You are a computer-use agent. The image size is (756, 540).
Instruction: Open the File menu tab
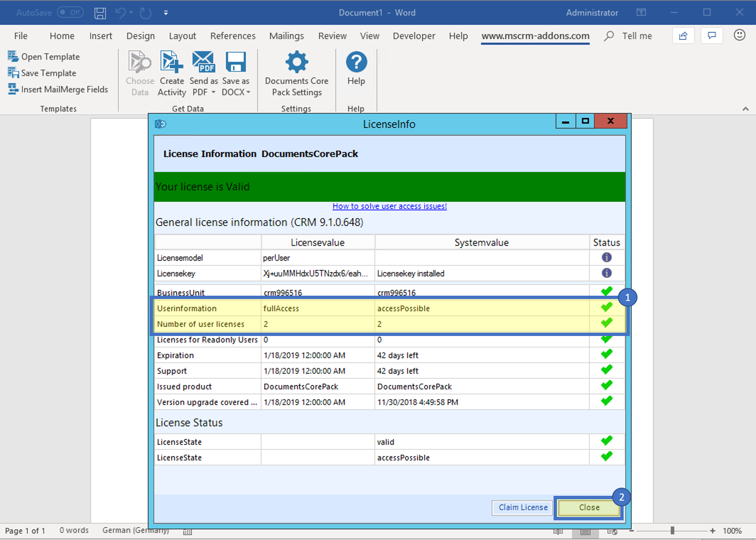tap(21, 36)
